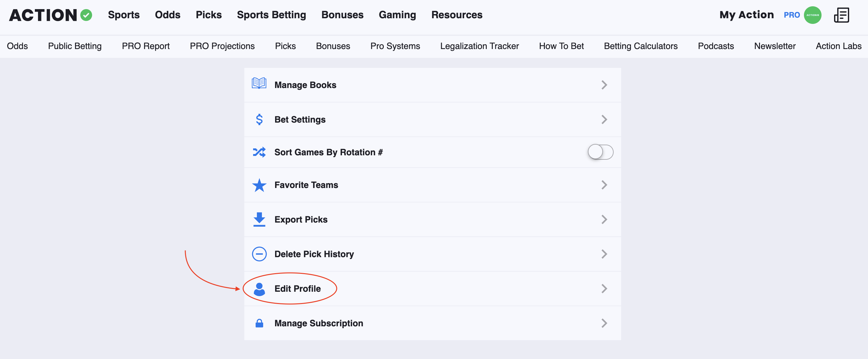Expand Favorite Teams chevron
This screenshot has width=868, height=359.
tap(604, 185)
